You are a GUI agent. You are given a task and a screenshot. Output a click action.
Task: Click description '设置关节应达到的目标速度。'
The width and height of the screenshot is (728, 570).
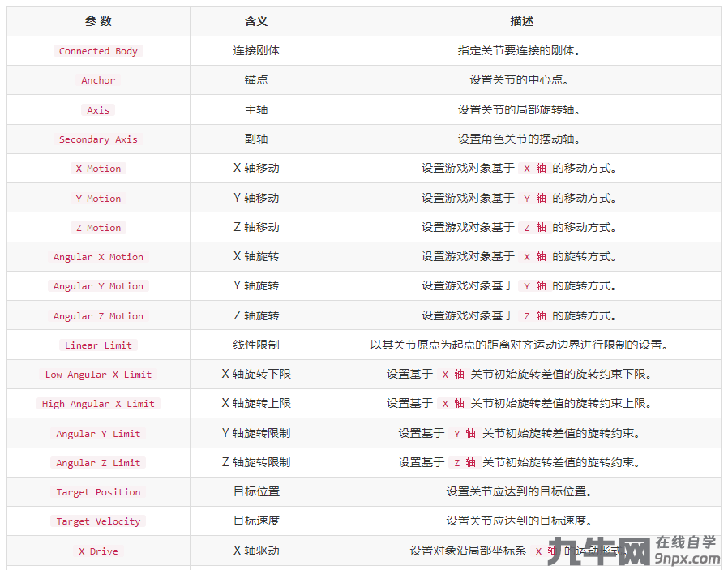pos(519,521)
